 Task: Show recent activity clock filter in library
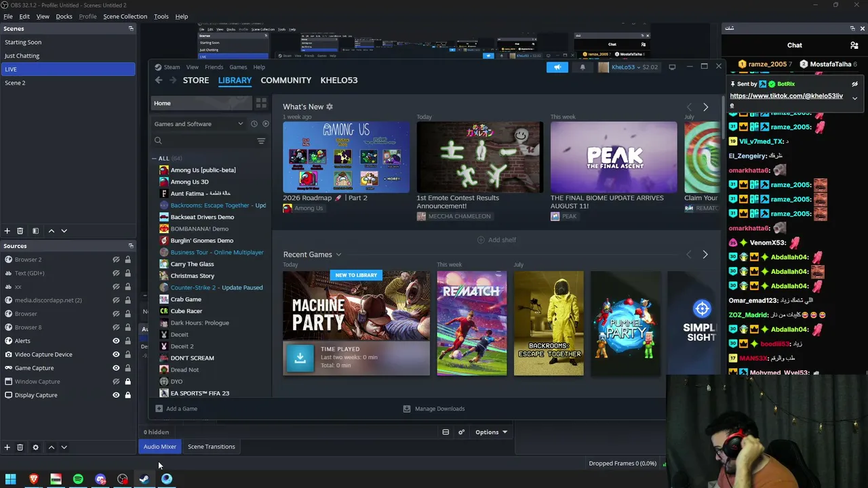(x=254, y=124)
